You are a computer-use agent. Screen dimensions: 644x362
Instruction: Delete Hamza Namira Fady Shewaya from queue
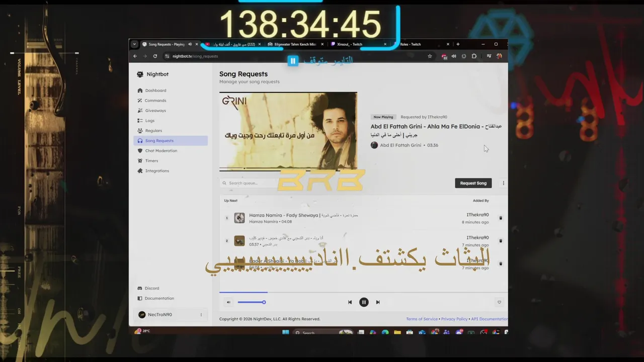coord(500,218)
